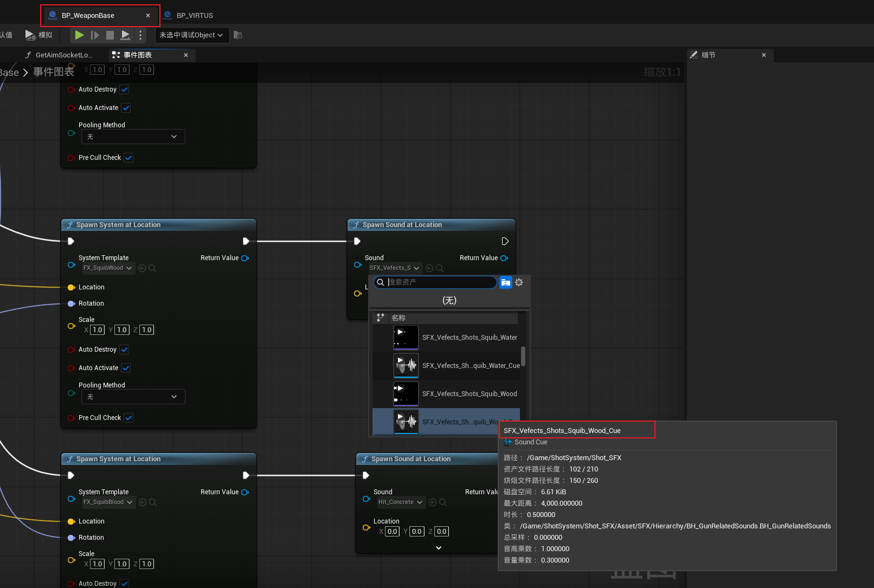Switch to the GetAimSocketLo... function tab
874x588 pixels.
pos(59,55)
